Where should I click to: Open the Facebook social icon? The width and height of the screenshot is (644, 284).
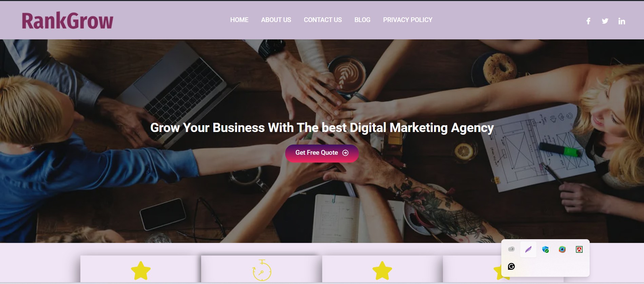[588, 21]
